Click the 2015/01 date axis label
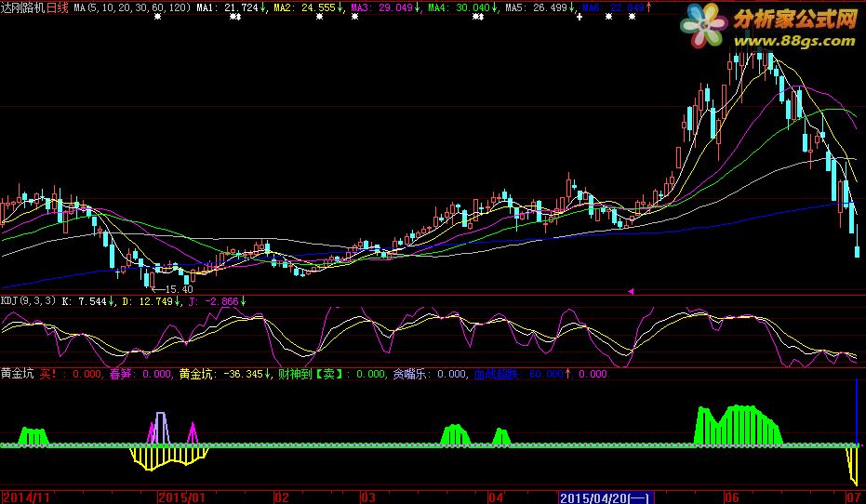The height and width of the screenshot is (504, 866). click(x=181, y=497)
